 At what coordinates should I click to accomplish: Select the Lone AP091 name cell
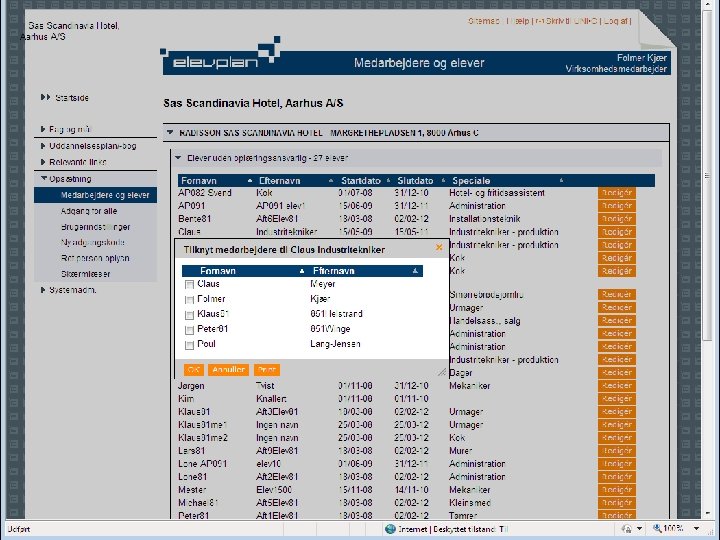point(202,464)
